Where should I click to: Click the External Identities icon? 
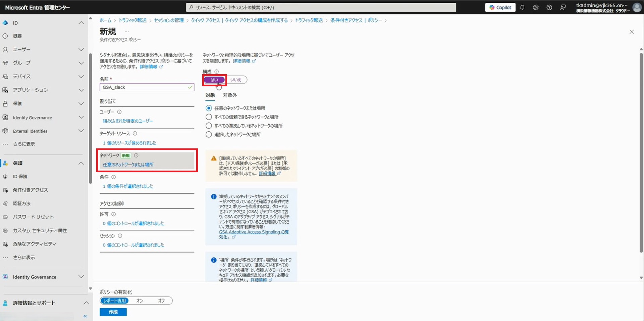[5, 131]
